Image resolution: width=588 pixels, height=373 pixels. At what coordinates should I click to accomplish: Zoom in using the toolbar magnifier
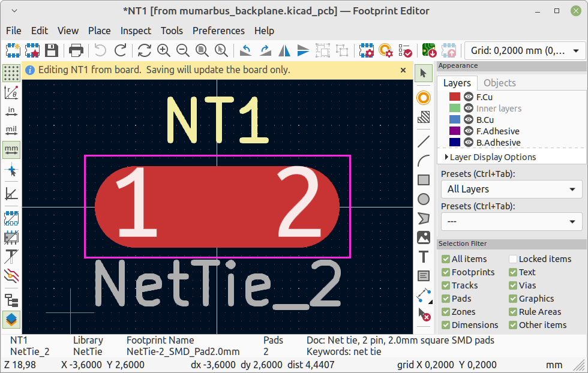[163, 51]
